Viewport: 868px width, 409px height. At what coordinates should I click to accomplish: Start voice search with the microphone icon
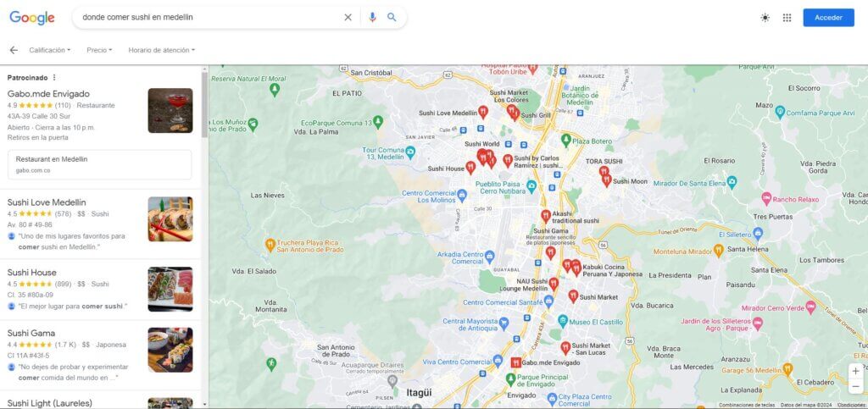(372, 17)
